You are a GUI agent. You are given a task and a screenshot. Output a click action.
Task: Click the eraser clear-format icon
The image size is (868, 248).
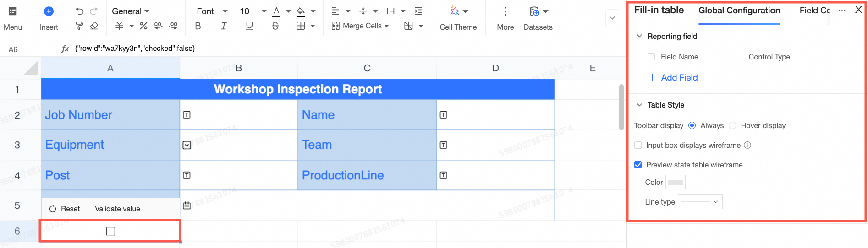click(94, 26)
